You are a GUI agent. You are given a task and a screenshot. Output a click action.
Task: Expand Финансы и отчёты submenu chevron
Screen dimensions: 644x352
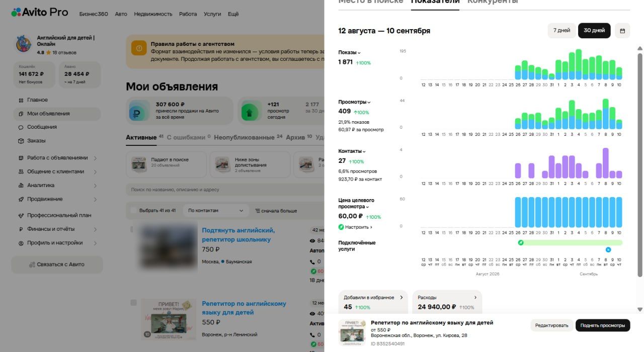(95, 229)
